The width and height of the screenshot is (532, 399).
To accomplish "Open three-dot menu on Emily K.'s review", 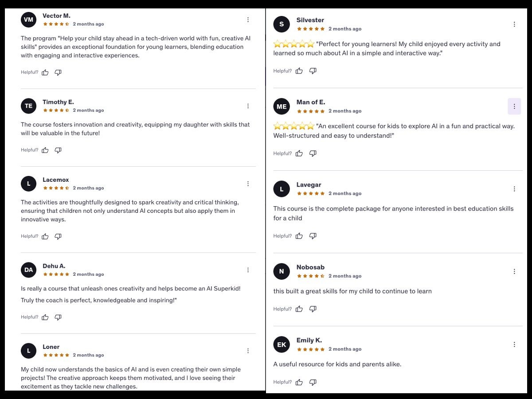I will tap(514, 344).
